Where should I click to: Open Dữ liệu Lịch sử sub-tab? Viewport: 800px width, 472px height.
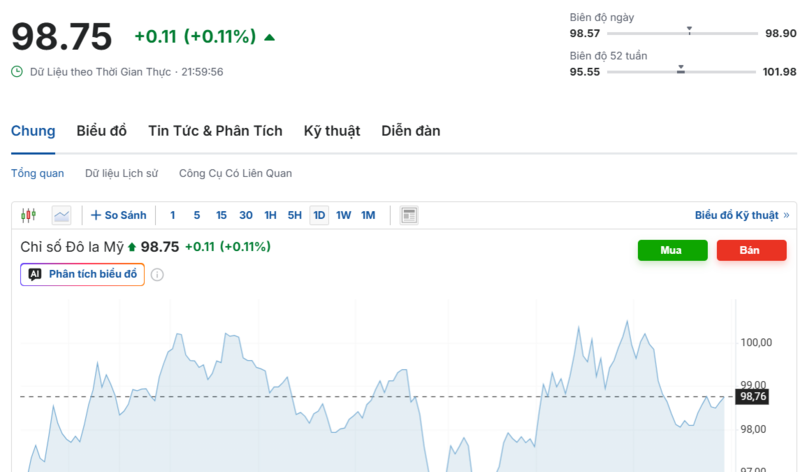pyautogui.click(x=121, y=173)
